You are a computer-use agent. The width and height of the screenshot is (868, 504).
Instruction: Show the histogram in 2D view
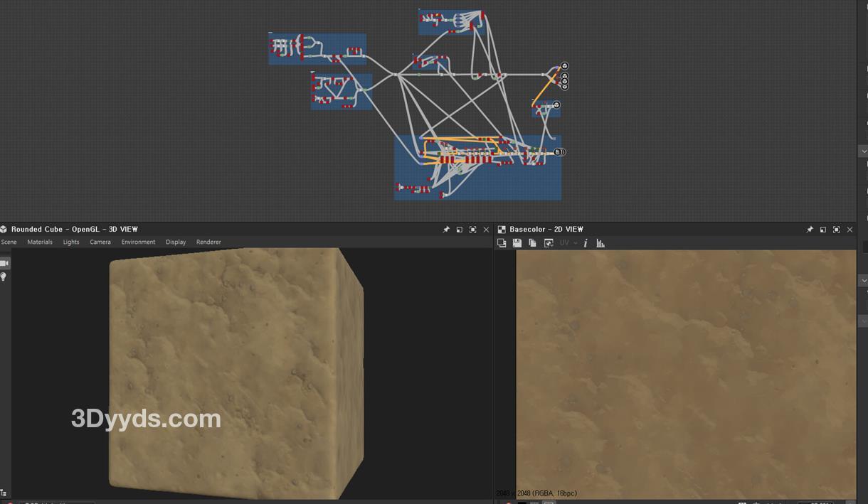[600, 243]
